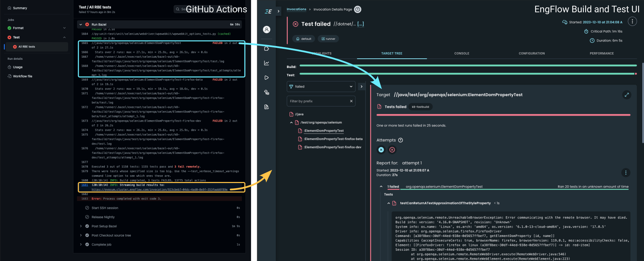Click the green Test progress bar
Viewport: 644px width, 261px height.
click(467, 73)
